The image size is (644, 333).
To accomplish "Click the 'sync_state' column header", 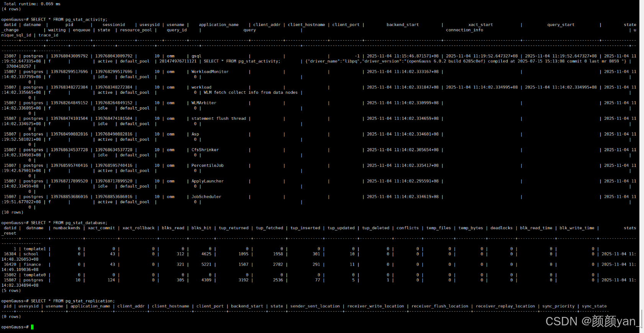I will pos(594,306).
